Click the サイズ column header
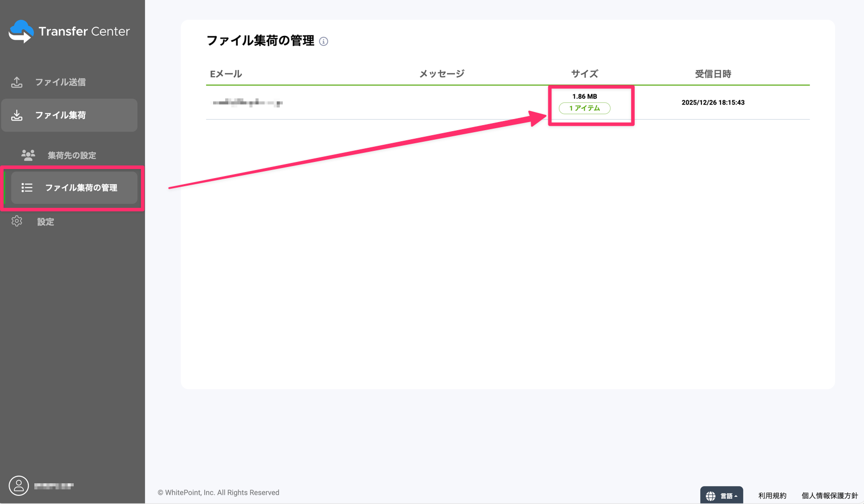 coord(584,73)
